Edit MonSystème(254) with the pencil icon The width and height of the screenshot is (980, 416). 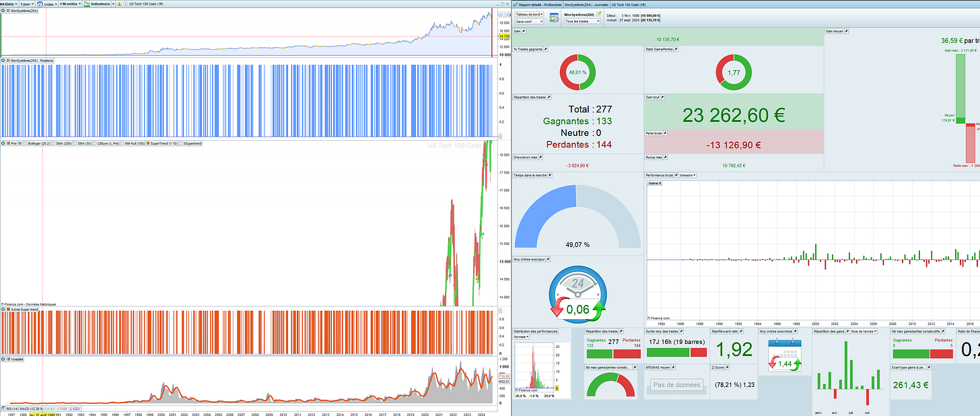point(599,13)
